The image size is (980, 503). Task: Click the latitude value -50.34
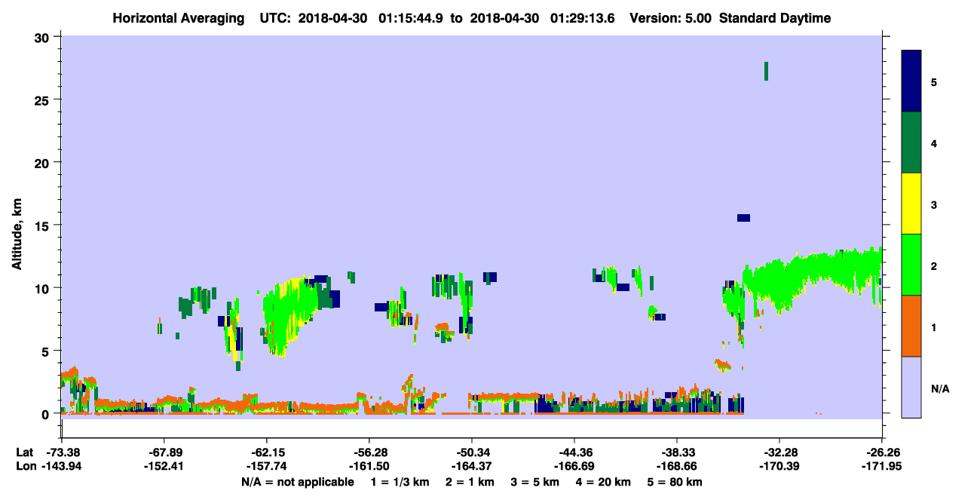(x=471, y=452)
